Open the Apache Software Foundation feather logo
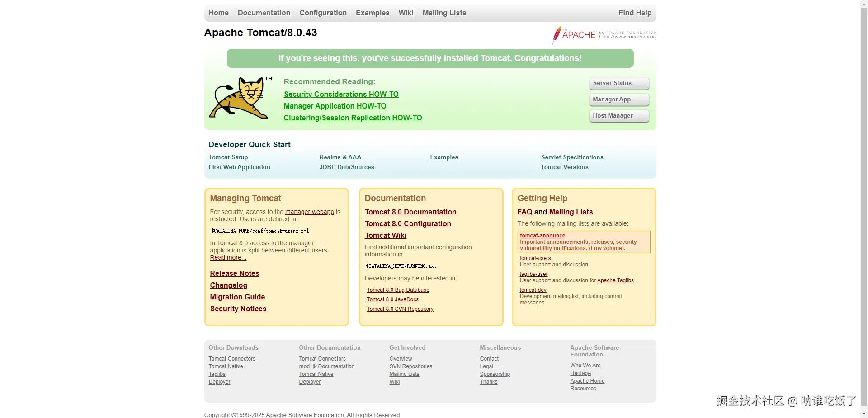Image resolution: width=868 pixels, height=418 pixels. click(x=604, y=35)
